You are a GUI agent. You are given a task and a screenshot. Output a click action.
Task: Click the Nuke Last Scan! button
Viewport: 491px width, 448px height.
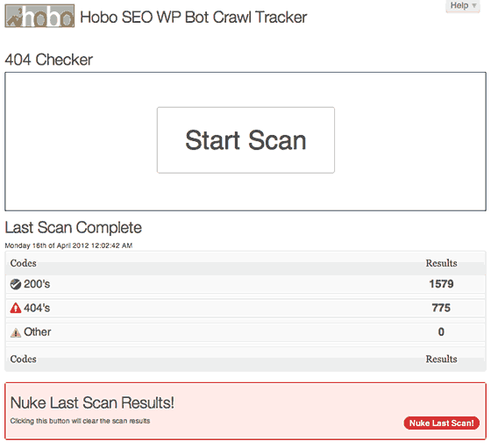pyautogui.click(x=442, y=423)
